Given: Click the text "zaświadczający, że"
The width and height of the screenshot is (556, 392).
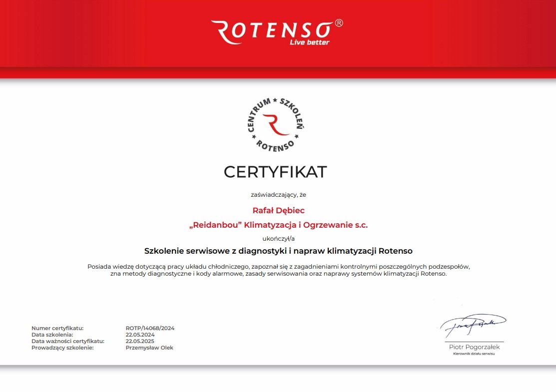Looking at the screenshot, I should [278, 194].
